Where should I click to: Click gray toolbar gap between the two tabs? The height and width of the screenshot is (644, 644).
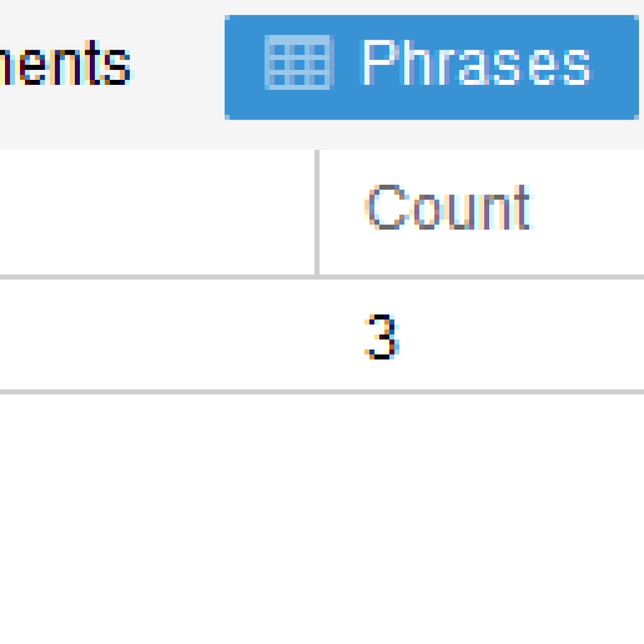[179, 67]
